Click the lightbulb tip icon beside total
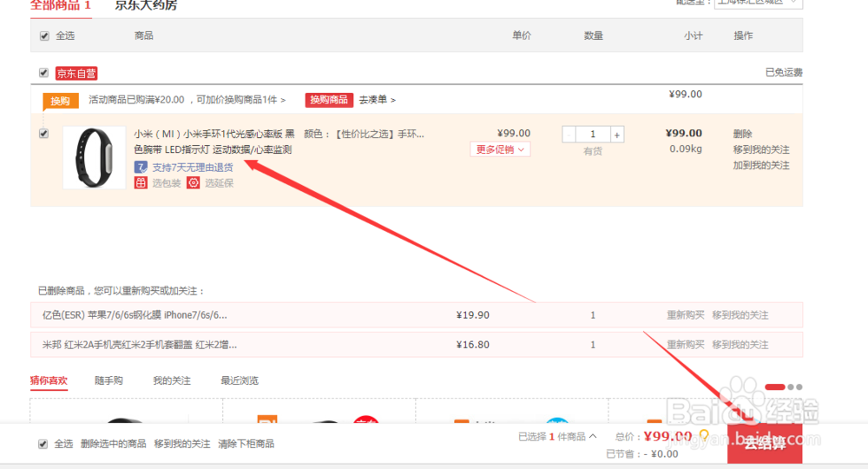 point(704,436)
